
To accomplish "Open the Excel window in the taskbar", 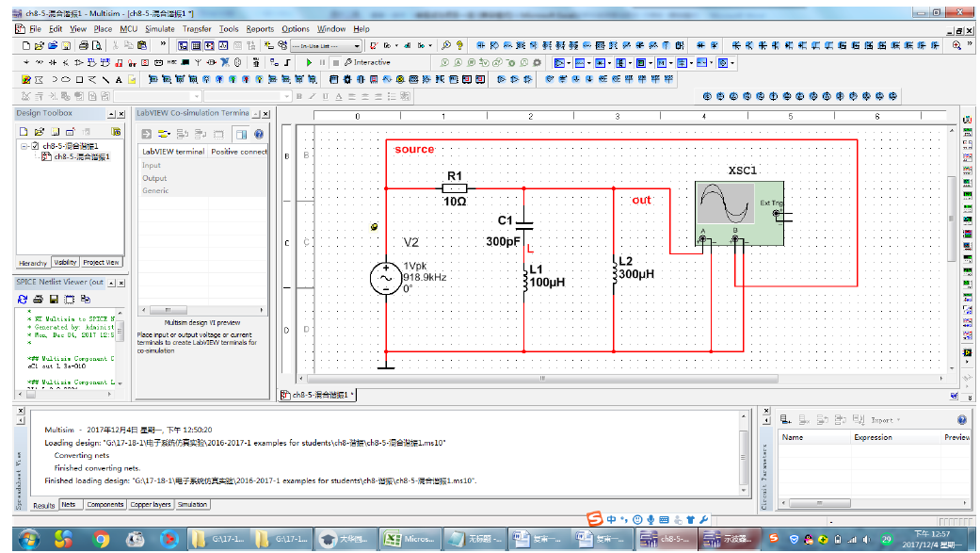I will pos(410,539).
